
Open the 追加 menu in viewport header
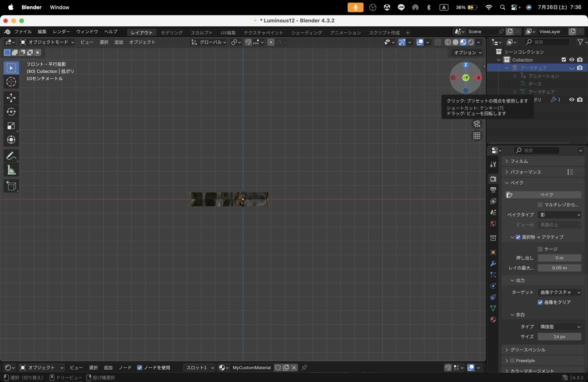[119, 42]
